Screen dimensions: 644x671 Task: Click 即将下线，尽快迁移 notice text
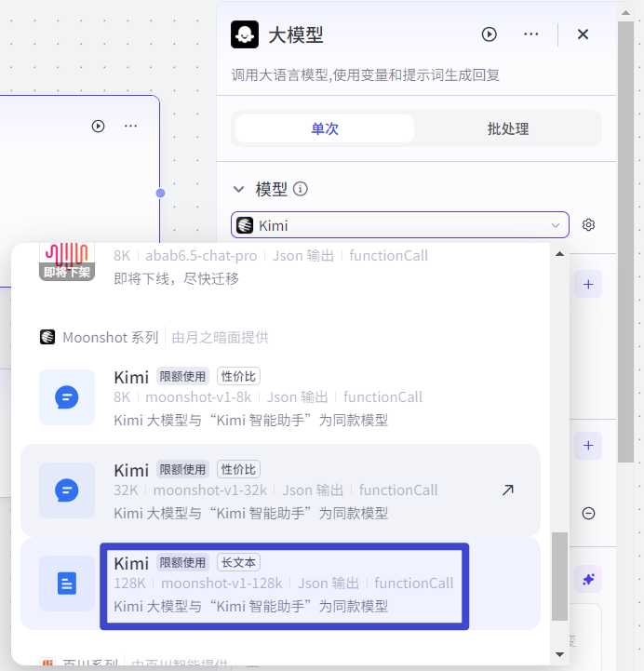[x=176, y=278]
